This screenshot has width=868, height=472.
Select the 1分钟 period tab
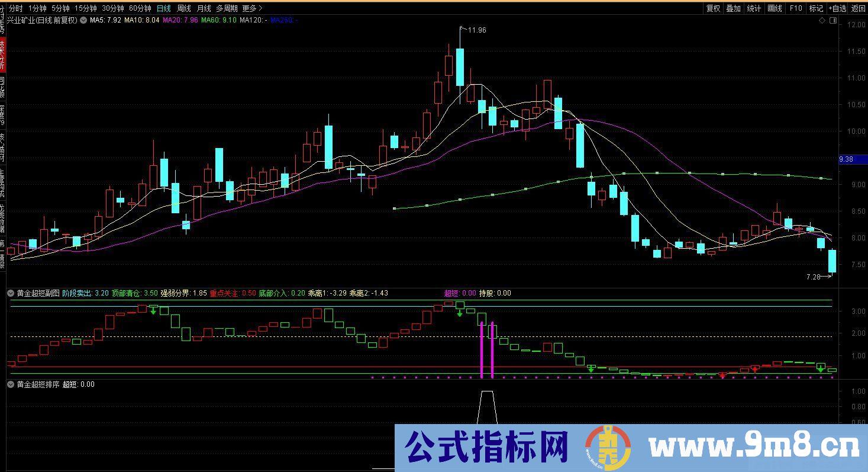37,8
